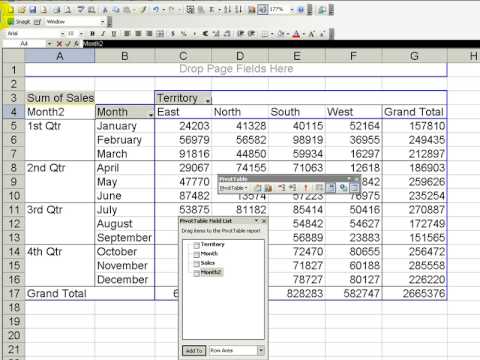The height and width of the screenshot is (360, 480).
Task: Open the Month field dropdown arrow
Action: (x=151, y=114)
